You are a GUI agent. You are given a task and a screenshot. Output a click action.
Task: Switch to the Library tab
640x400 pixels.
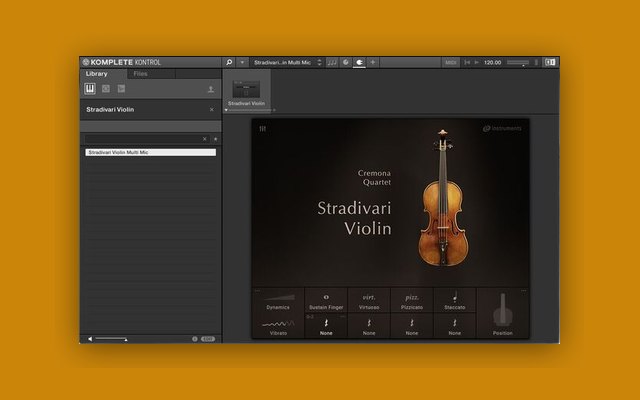(x=96, y=74)
